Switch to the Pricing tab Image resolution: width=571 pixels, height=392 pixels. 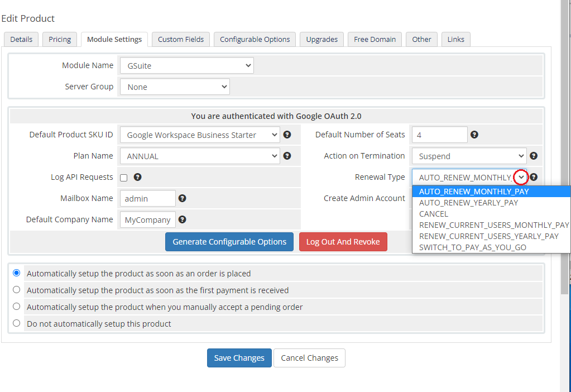(60, 39)
